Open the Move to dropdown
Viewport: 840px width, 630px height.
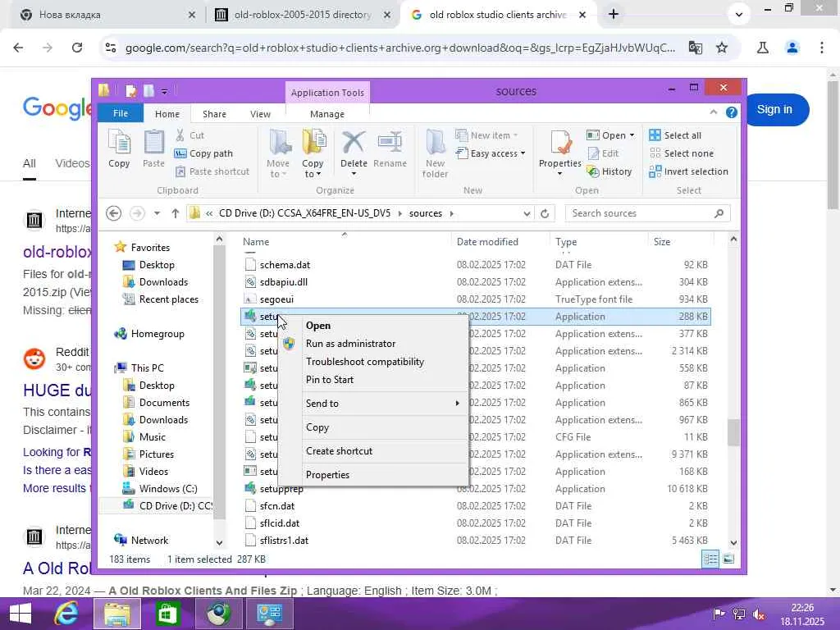277,169
